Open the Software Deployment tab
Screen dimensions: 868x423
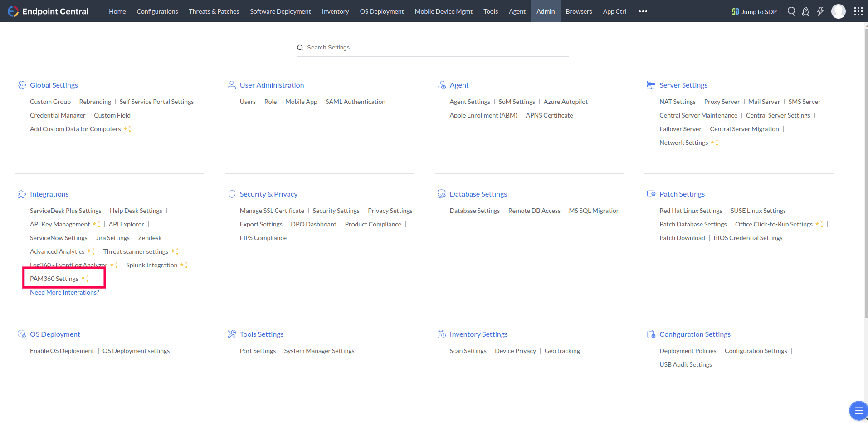281,11
